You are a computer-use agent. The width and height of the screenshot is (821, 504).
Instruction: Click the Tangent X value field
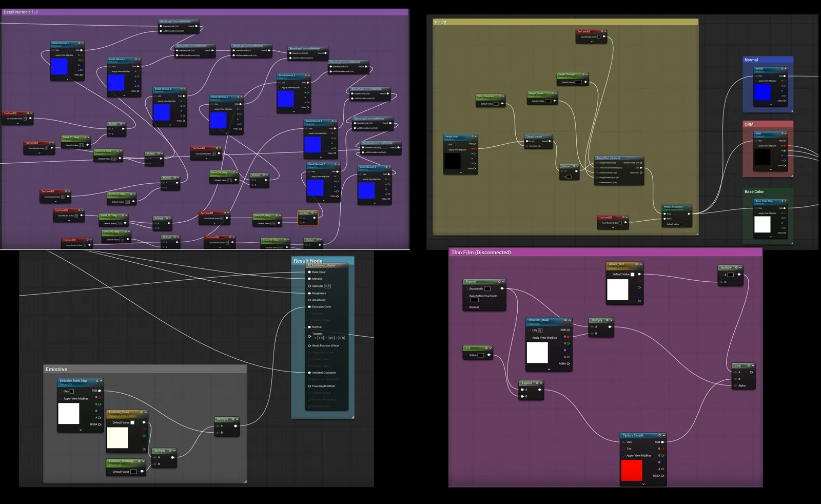pos(321,338)
